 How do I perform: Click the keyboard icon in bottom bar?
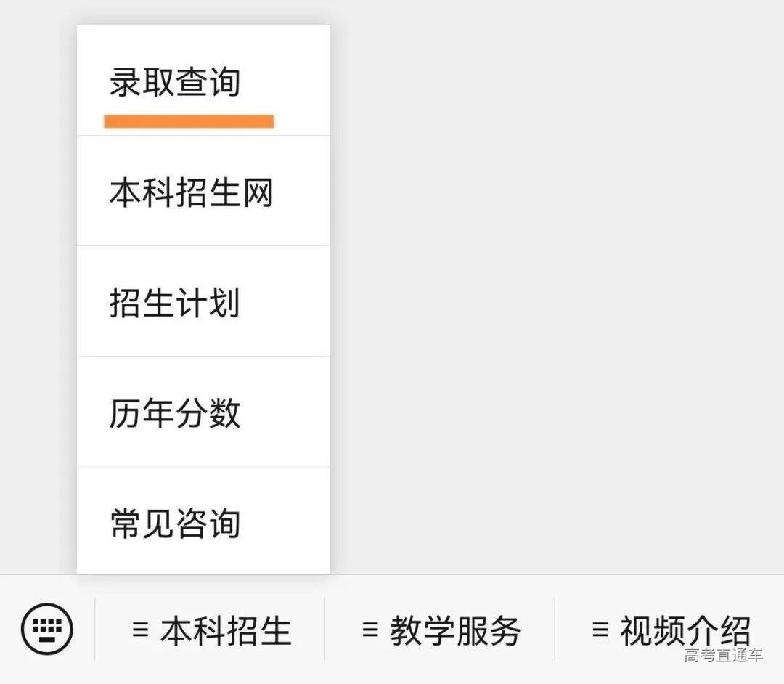coord(46,630)
